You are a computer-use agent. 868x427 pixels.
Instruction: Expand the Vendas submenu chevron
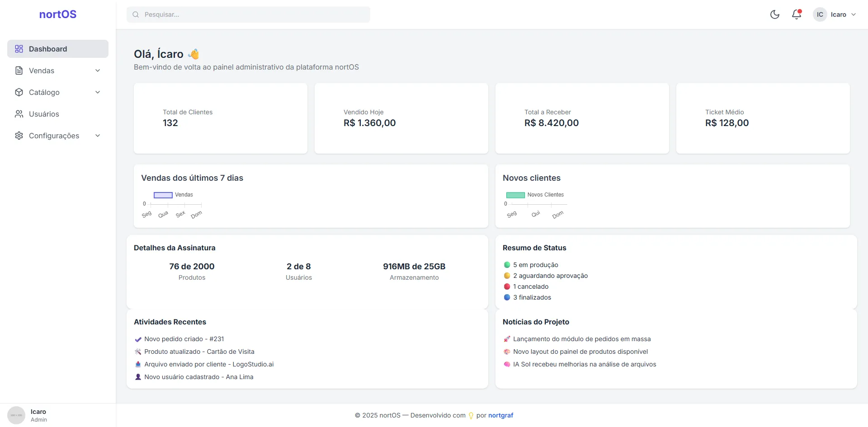point(98,70)
